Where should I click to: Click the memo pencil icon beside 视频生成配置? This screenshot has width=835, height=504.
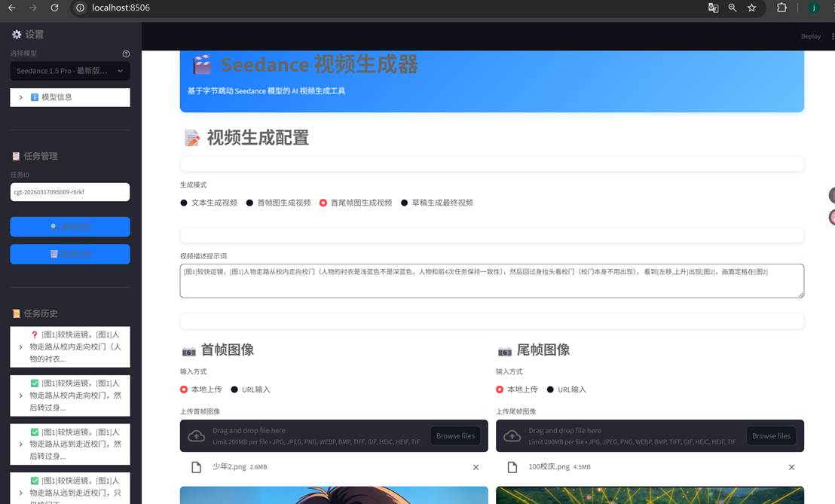(192, 138)
